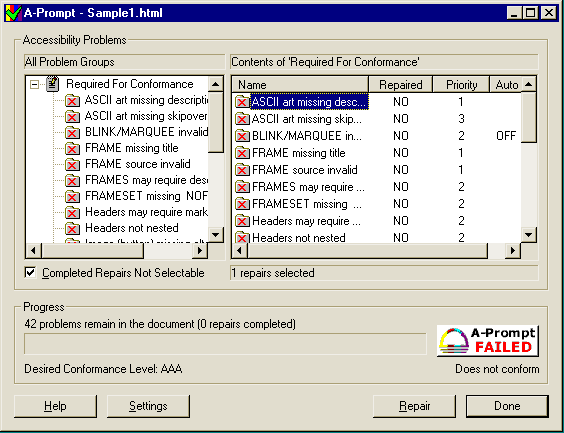Click the icon beside 'ASCII art missing descripti' in tree
Viewport: 564px width, 433px height.
[72, 100]
